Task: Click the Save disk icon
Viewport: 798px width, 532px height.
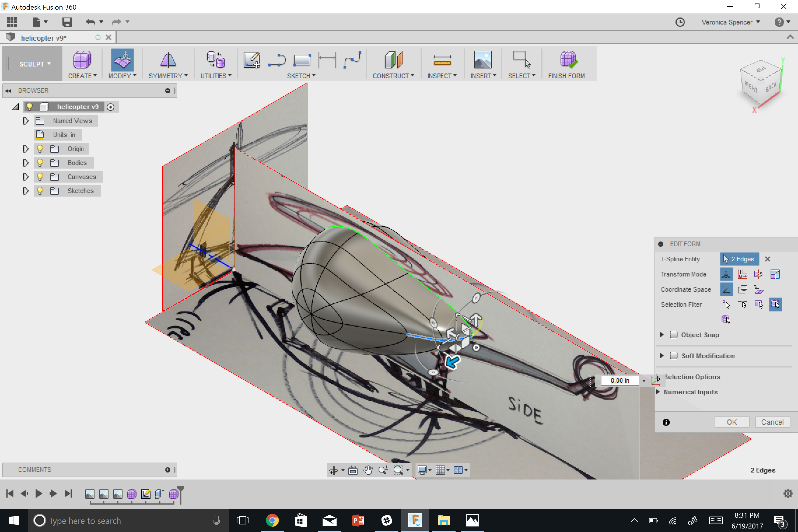Action: [x=67, y=22]
